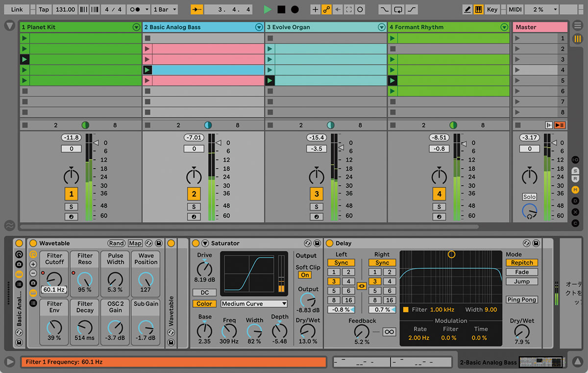Open the 3 Evolve Organ track dropdown arrow
Viewport: 588px width, 373px height.
click(x=381, y=27)
